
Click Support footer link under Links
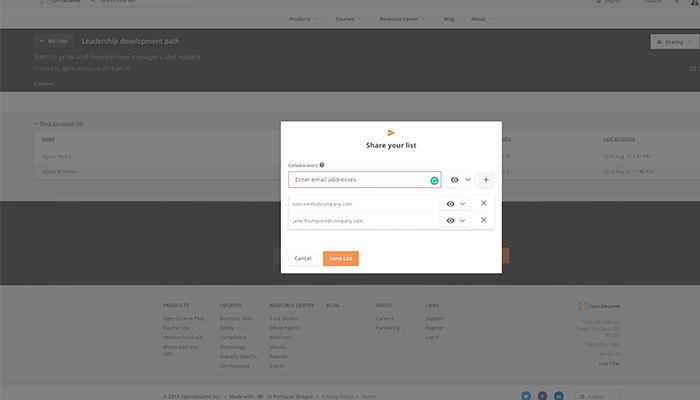(434, 319)
